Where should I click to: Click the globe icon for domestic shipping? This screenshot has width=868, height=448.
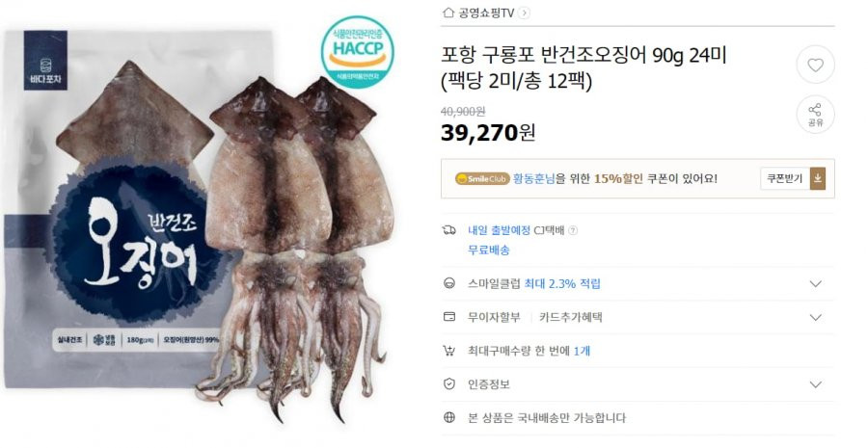click(448, 417)
